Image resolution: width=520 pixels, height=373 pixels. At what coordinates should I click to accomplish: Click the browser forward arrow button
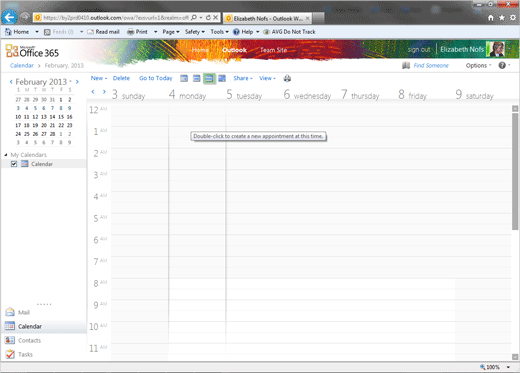pyautogui.click(x=24, y=17)
